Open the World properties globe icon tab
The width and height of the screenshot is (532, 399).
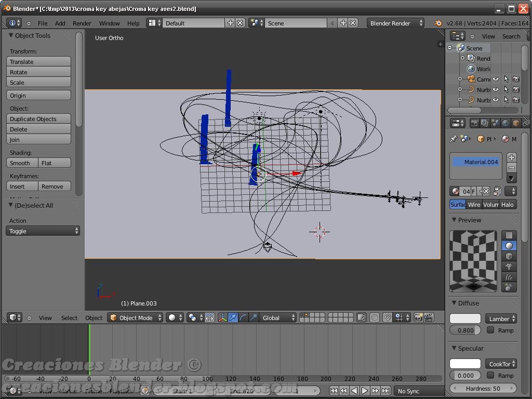504,123
